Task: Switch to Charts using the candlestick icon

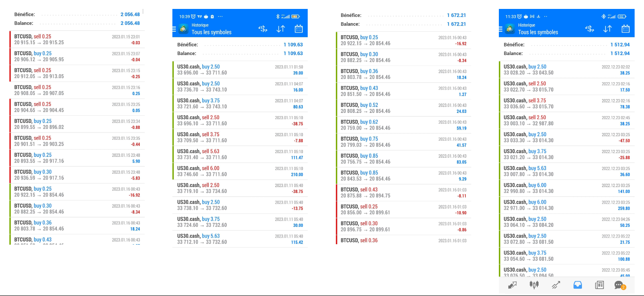Action: (534, 285)
